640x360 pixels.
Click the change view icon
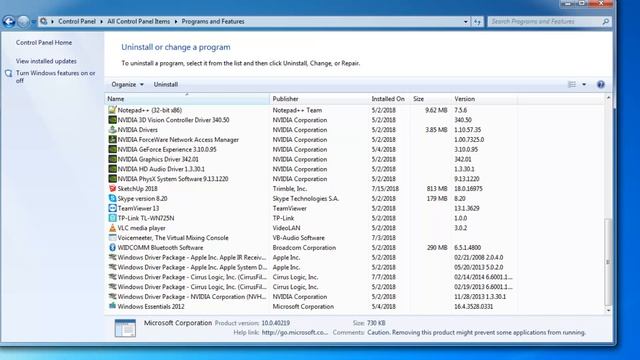572,84
